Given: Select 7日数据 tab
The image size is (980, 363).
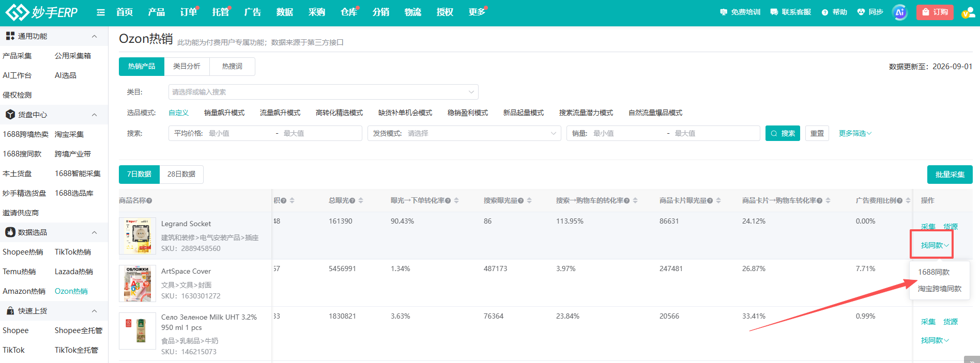Looking at the screenshot, I should [139, 174].
